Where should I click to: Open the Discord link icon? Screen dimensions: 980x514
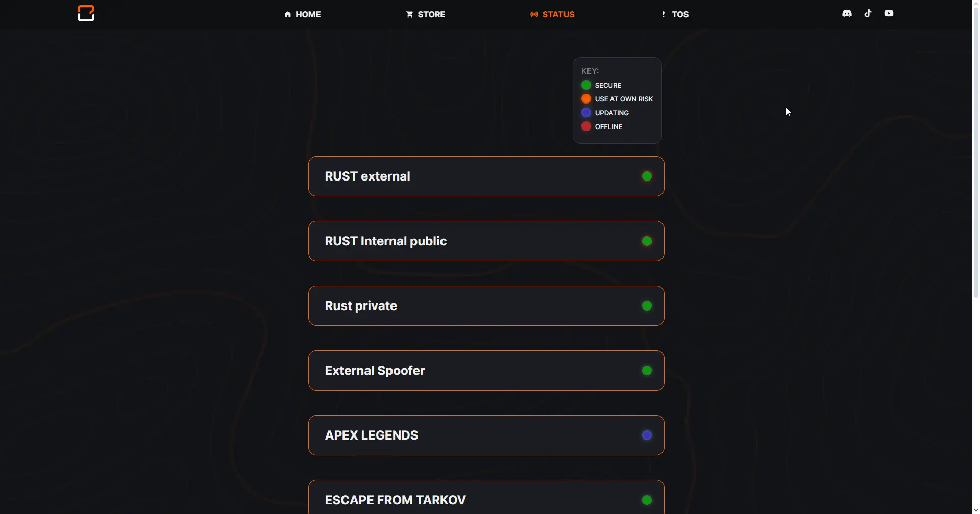pyautogui.click(x=847, y=14)
